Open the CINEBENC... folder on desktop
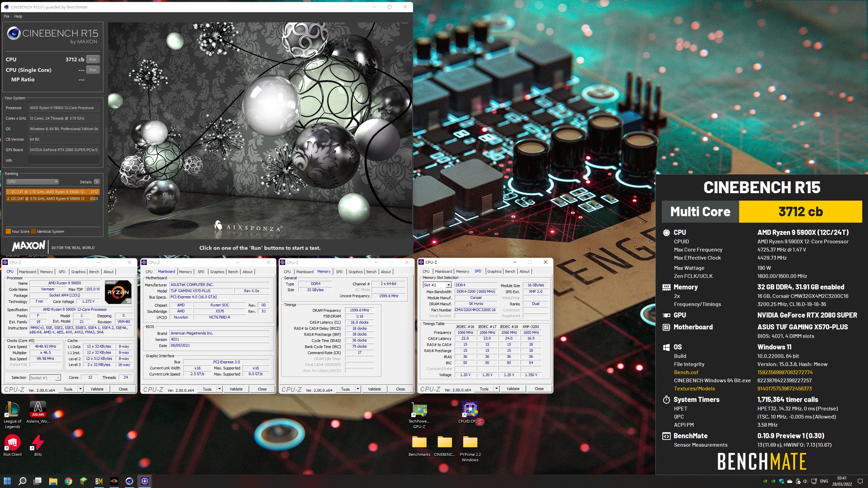This screenshot has width=868, height=488. click(x=445, y=445)
